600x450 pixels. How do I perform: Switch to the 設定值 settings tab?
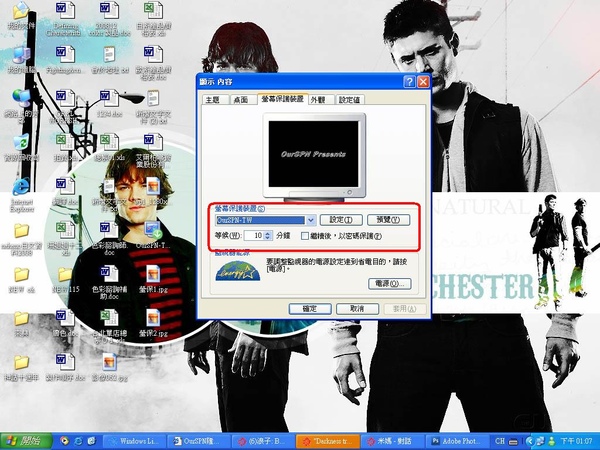(349, 100)
